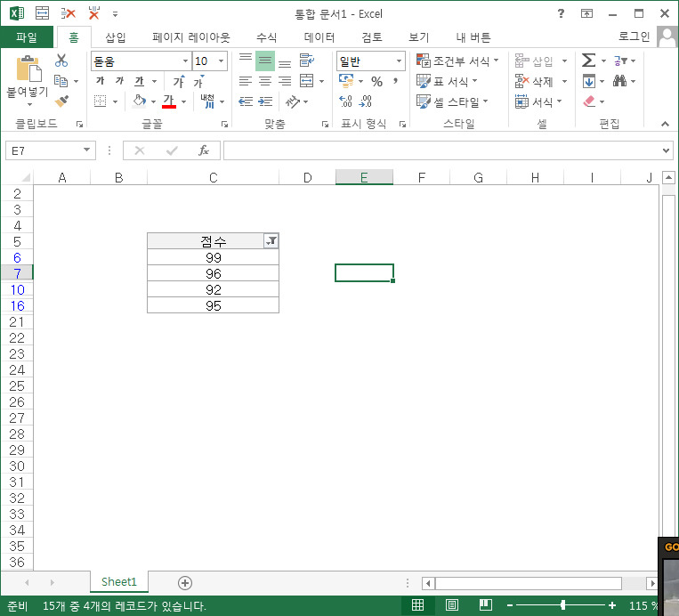Click the 로그인 link
The image size is (679, 616).
point(634,36)
